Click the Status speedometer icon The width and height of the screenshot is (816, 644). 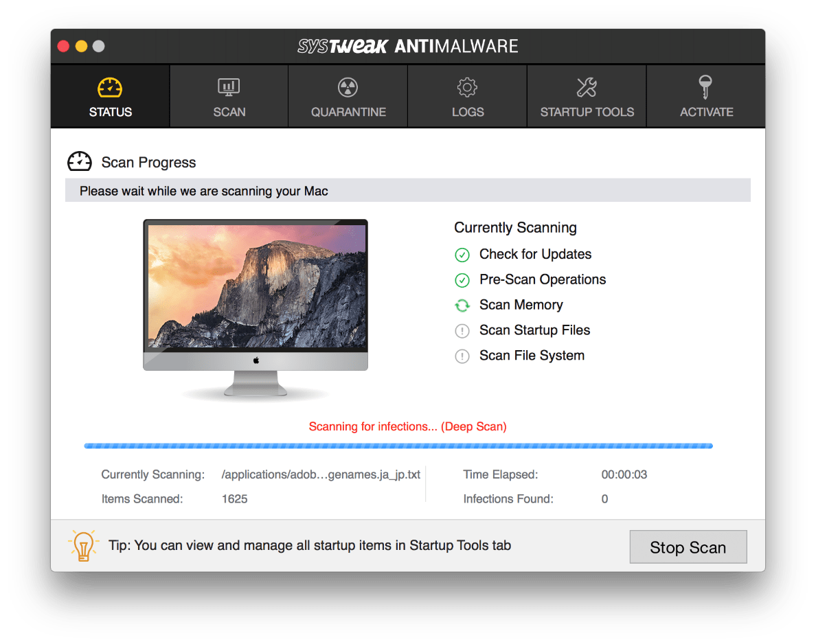pos(110,87)
